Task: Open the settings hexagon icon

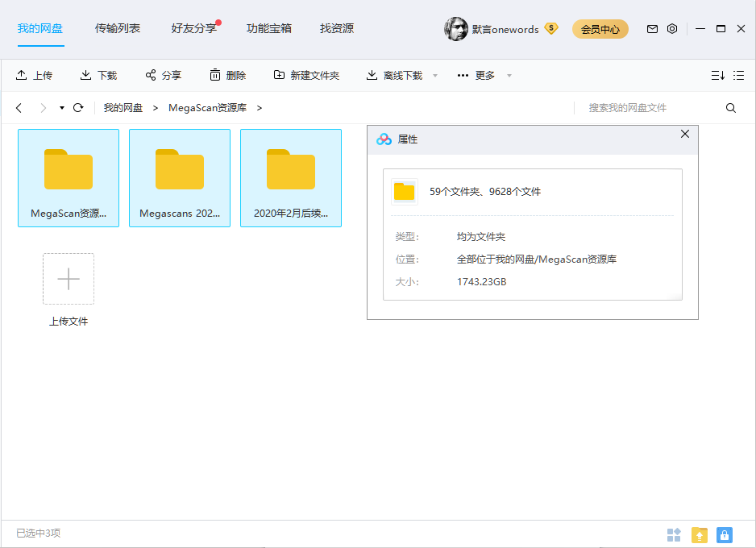Action: click(x=672, y=29)
